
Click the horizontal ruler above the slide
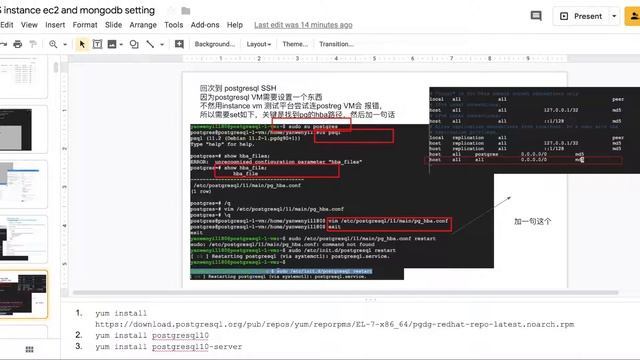[x=375, y=58]
